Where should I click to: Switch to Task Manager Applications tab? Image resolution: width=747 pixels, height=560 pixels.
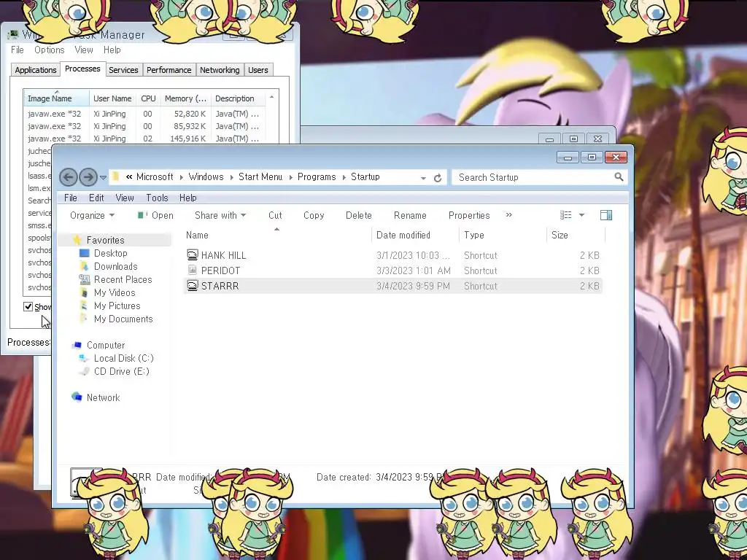pyautogui.click(x=35, y=70)
